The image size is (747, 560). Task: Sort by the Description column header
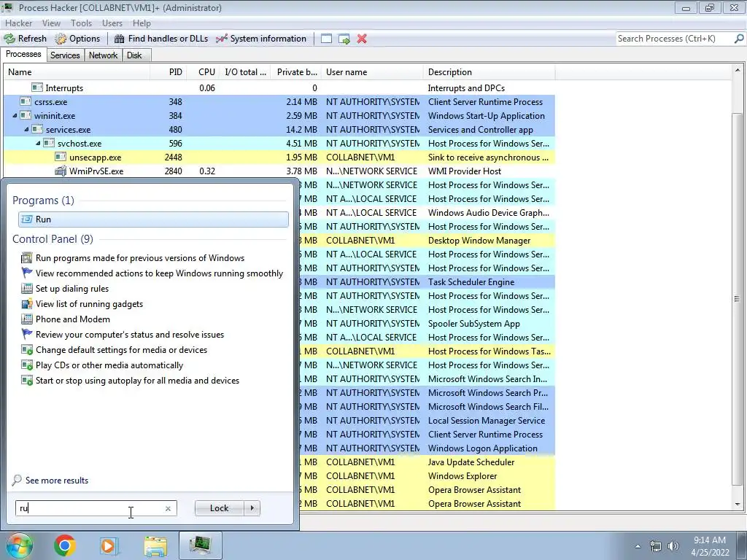coord(489,72)
